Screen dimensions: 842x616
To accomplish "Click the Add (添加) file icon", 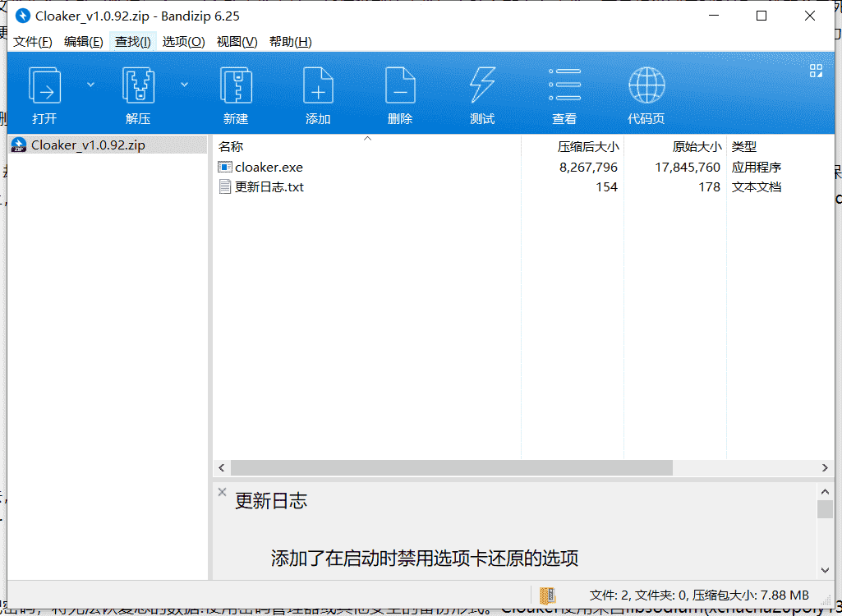I will pos(318,85).
